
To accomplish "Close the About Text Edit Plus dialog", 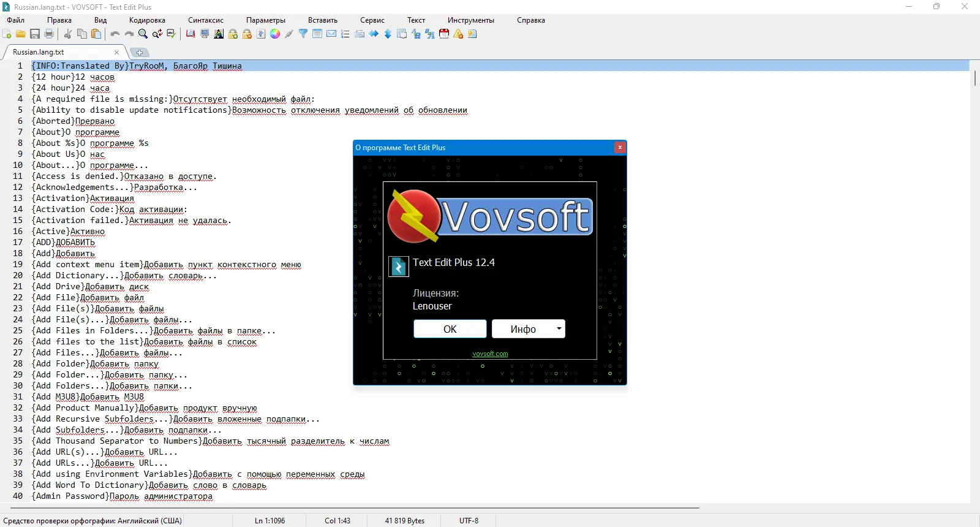I will point(620,148).
